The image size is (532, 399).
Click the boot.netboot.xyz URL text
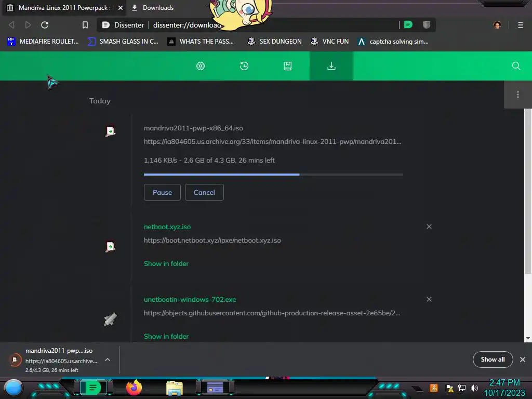tap(212, 240)
